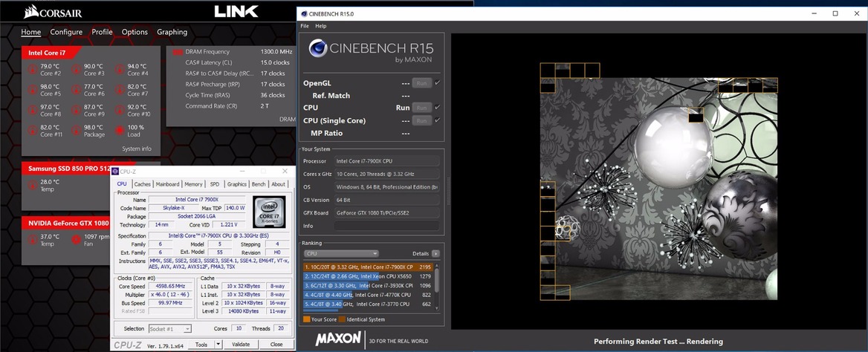Click the Identical System legend swatch
This screenshot has height=352, width=868.
pyautogui.click(x=342, y=319)
